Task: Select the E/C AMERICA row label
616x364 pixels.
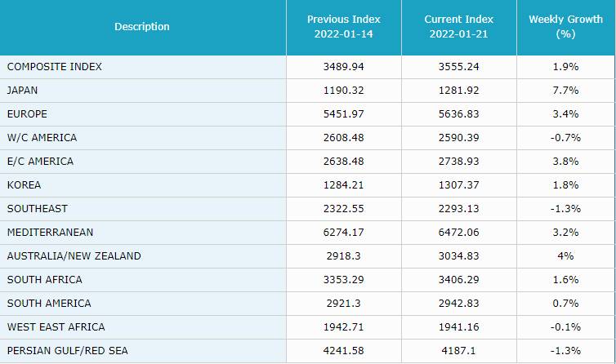Action: coord(40,162)
